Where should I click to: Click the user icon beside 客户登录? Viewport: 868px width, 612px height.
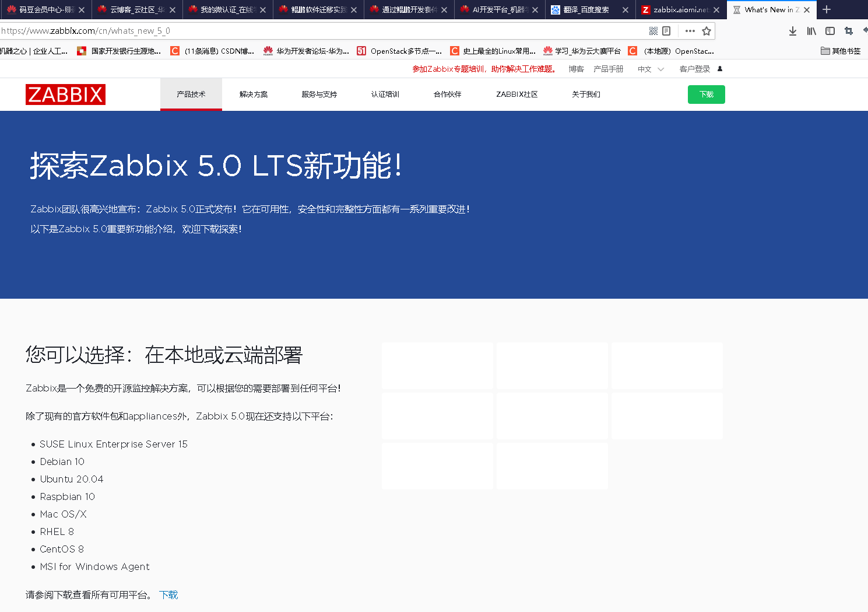[x=720, y=69]
